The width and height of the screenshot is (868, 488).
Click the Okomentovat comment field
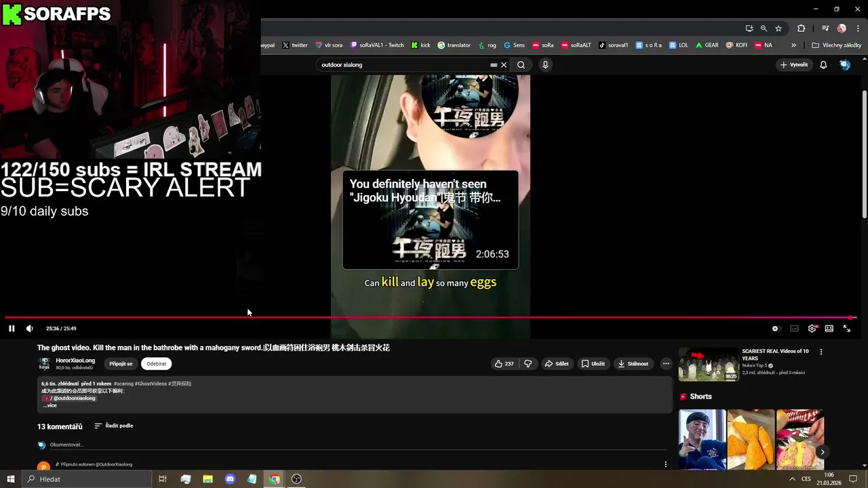[358, 445]
